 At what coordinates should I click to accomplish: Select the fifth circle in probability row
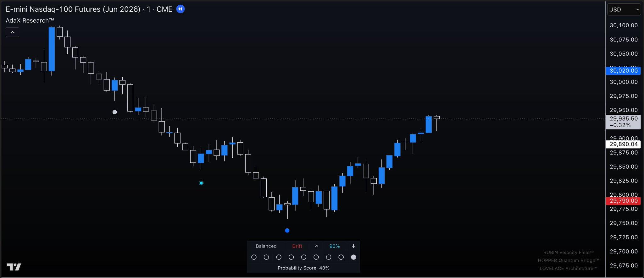point(304,257)
